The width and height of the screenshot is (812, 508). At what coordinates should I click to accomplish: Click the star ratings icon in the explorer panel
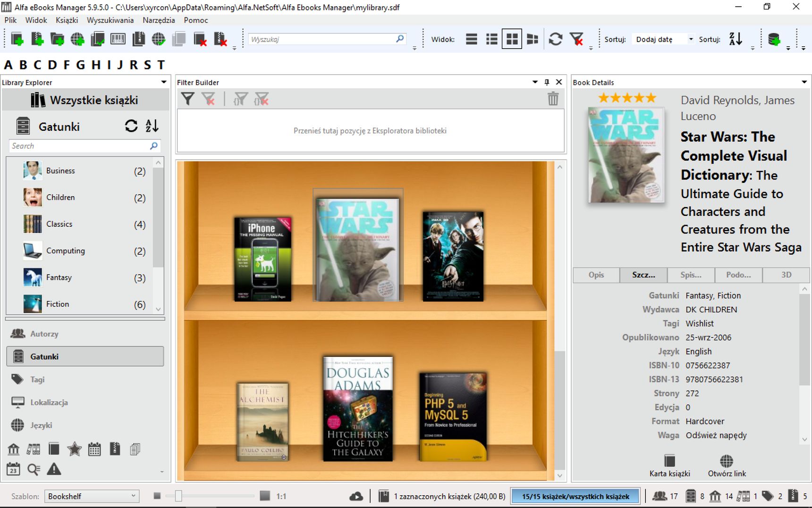click(74, 449)
